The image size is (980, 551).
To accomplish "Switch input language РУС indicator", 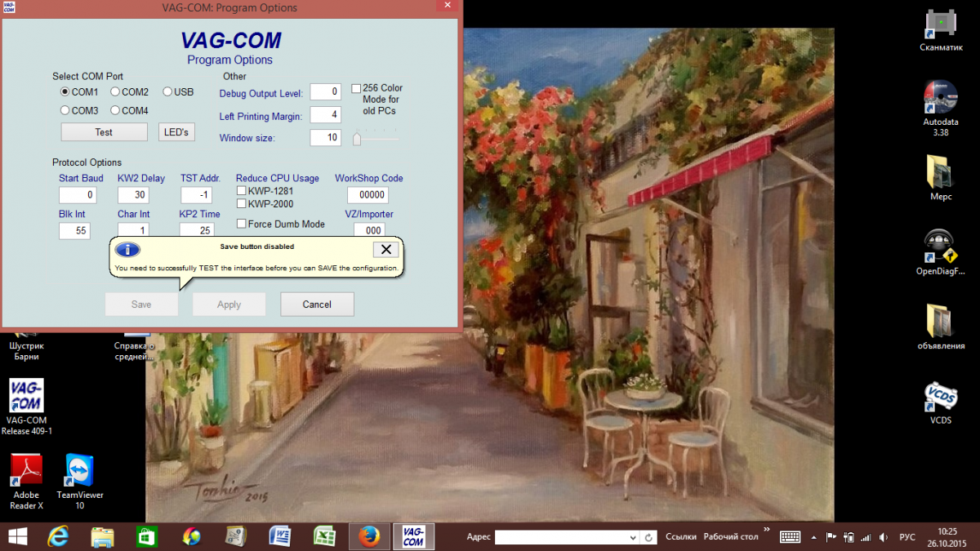I will point(907,537).
